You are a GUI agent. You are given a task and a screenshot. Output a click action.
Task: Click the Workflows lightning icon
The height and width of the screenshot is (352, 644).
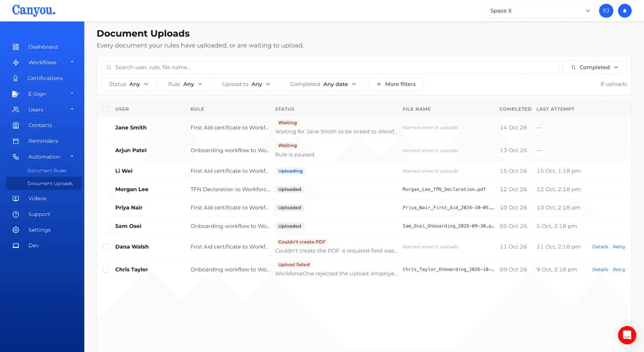point(16,62)
